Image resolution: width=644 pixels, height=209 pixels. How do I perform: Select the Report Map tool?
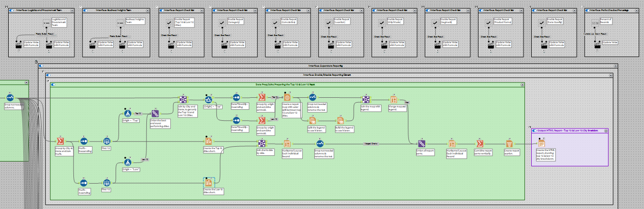click(x=288, y=97)
